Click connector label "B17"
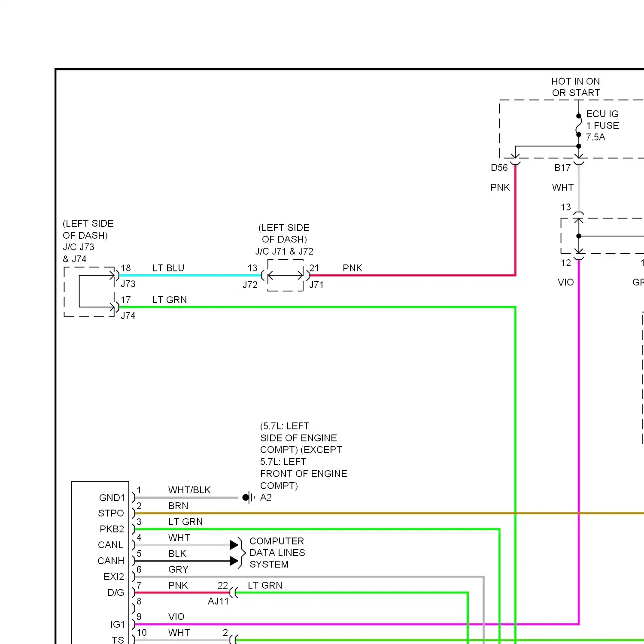 [562, 168]
